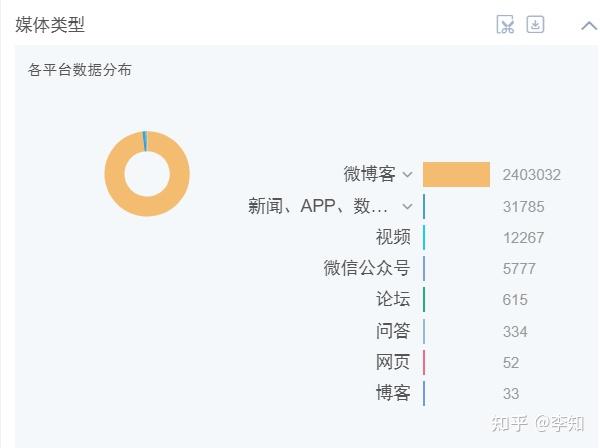Viewport: 600px width, 448px height.
Task: Click the 媒体类型 panel title
Action: tap(50, 25)
